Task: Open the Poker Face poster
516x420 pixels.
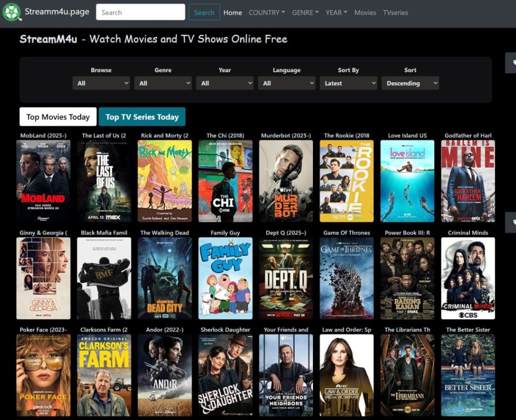Action: (x=43, y=375)
